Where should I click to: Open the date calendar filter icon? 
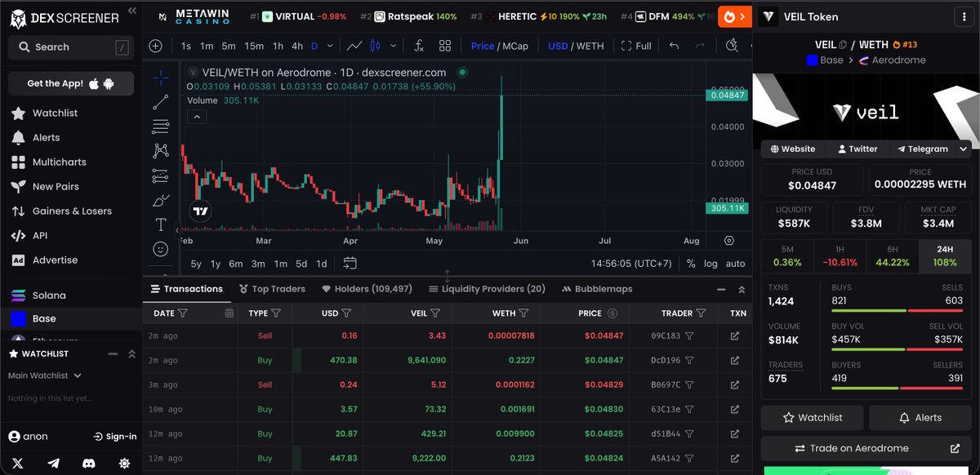[229, 313]
